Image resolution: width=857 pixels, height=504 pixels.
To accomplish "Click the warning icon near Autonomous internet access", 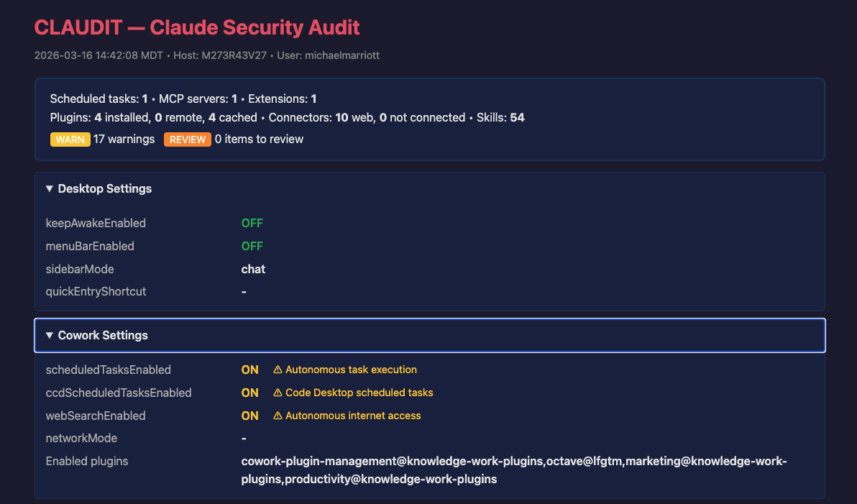I will pyautogui.click(x=278, y=416).
